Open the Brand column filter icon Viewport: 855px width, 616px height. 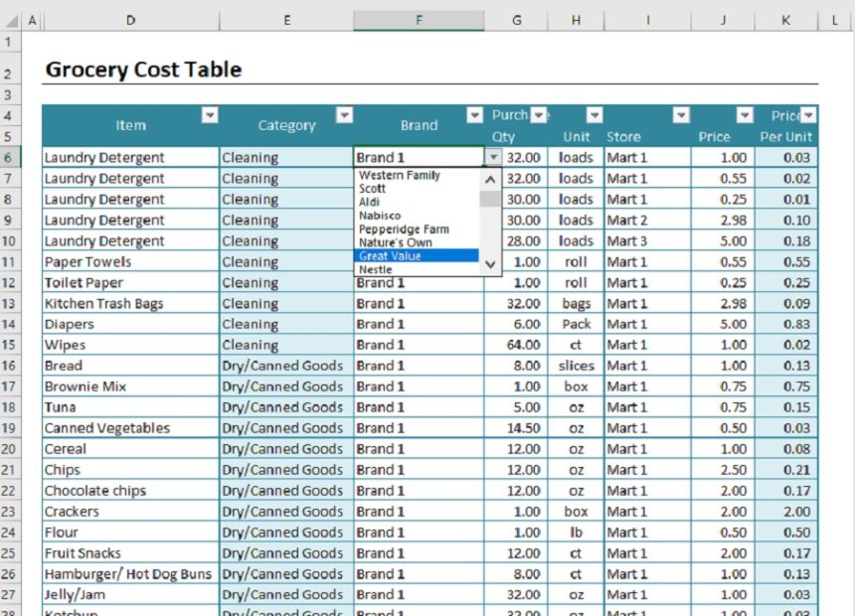click(474, 115)
